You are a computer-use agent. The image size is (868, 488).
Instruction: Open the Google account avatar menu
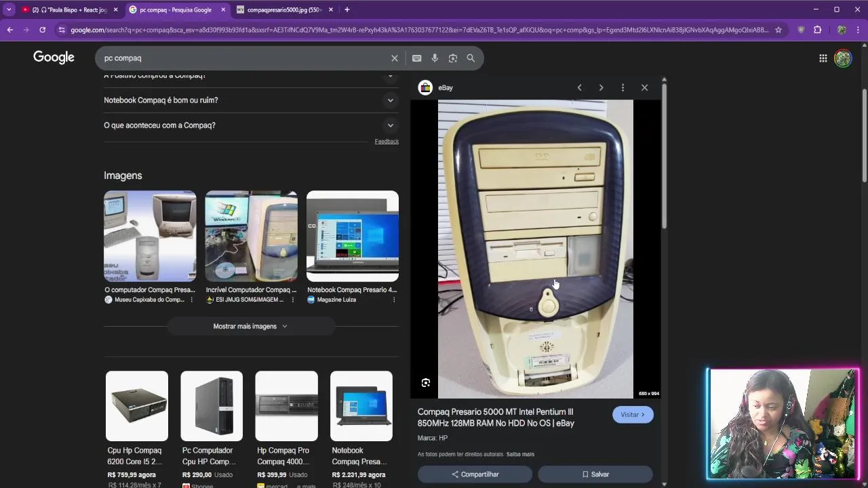(x=843, y=58)
